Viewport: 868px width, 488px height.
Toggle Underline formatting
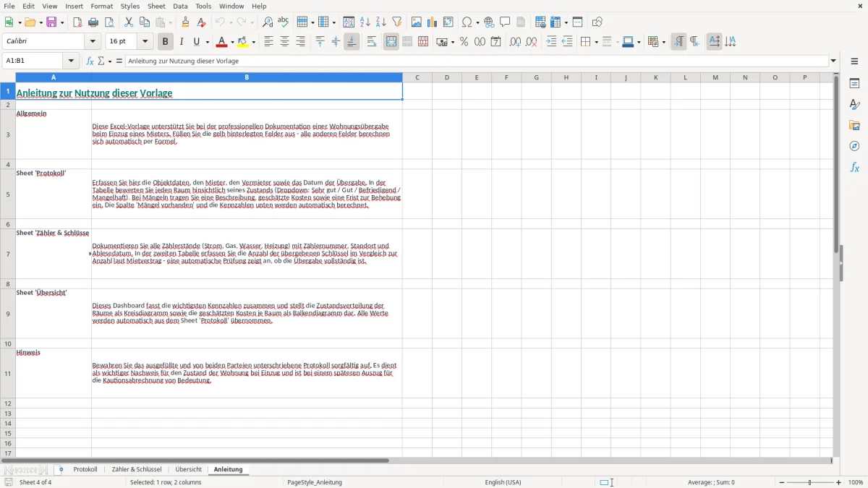[197, 42]
